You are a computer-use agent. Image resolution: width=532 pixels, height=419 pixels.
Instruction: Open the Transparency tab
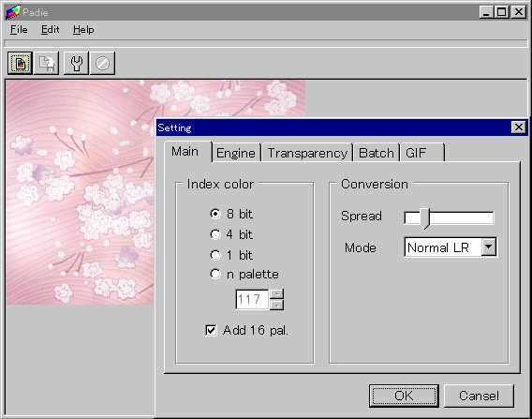coord(307,153)
